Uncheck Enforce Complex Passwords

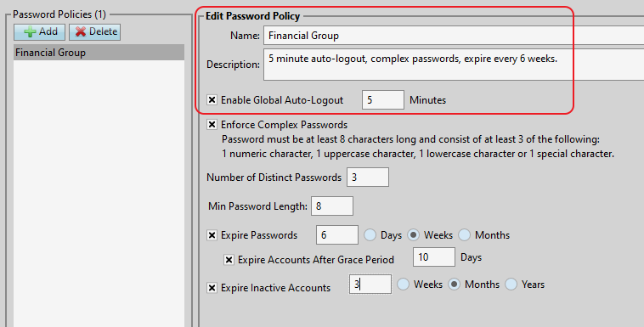(x=212, y=125)
